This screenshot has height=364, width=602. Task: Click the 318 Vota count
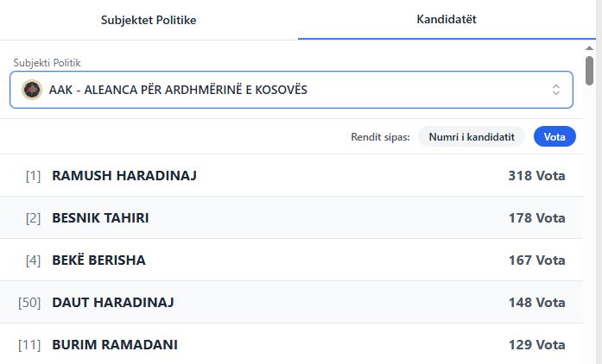click(x=536, y=176)
